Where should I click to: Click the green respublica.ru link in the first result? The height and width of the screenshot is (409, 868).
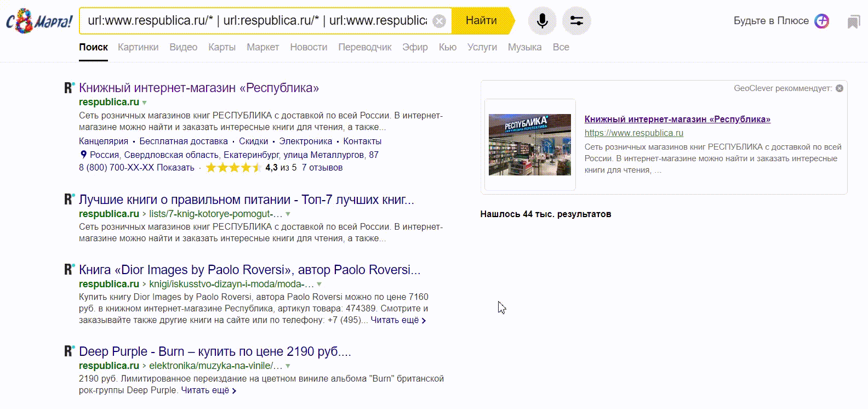point(109,102)
